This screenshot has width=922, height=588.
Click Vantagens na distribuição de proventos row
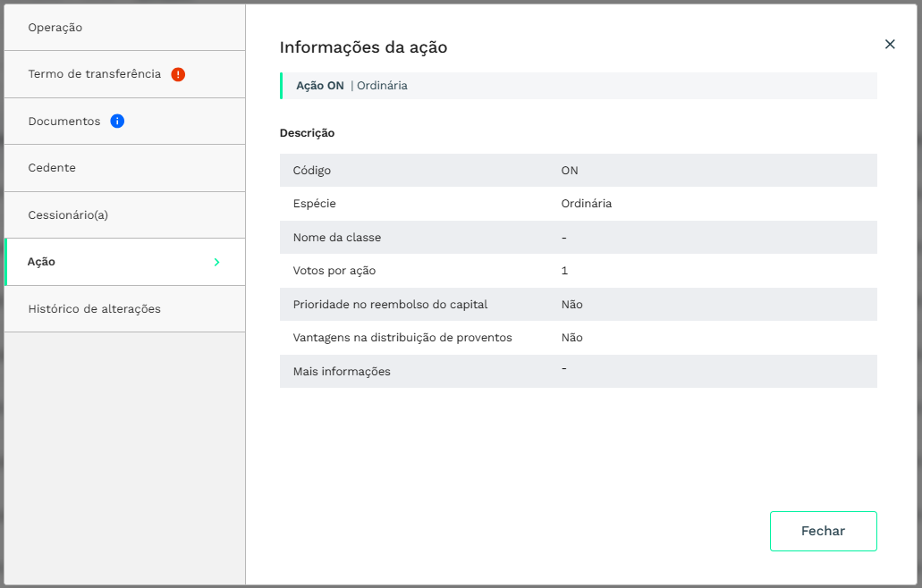tap(578, 338)
